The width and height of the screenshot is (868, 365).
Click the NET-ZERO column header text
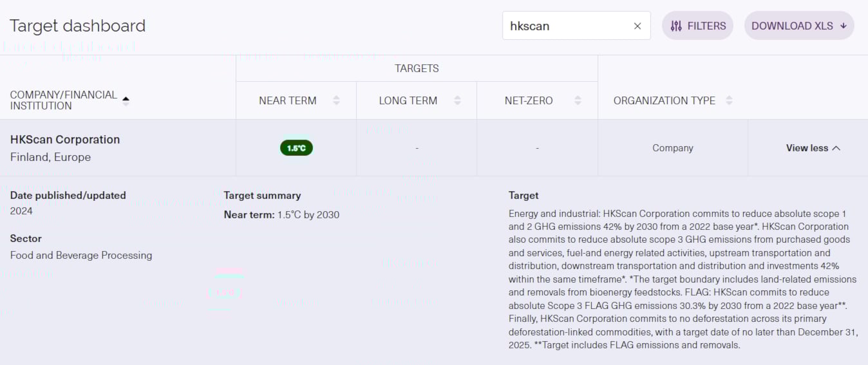(529, 100)
